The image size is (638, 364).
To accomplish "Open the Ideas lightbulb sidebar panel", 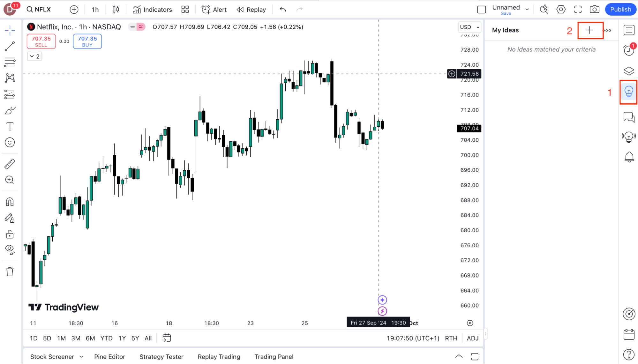I will click(x=629, y=92).
